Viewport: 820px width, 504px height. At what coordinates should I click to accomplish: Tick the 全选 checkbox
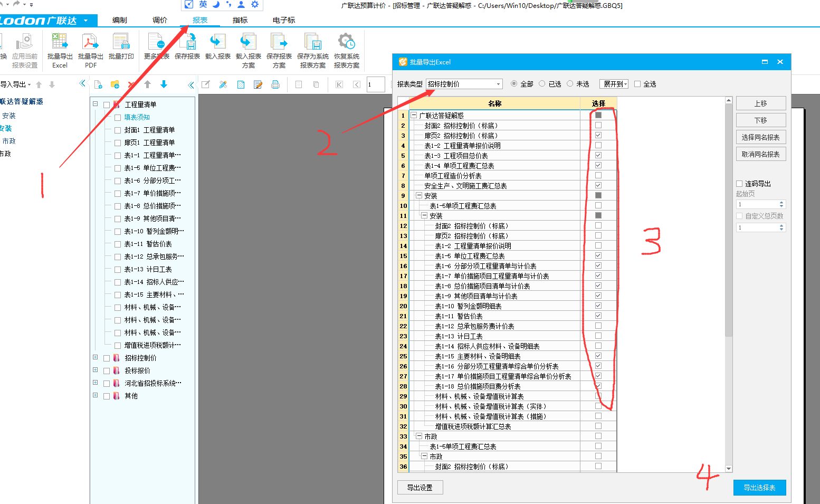click(637, 84)
